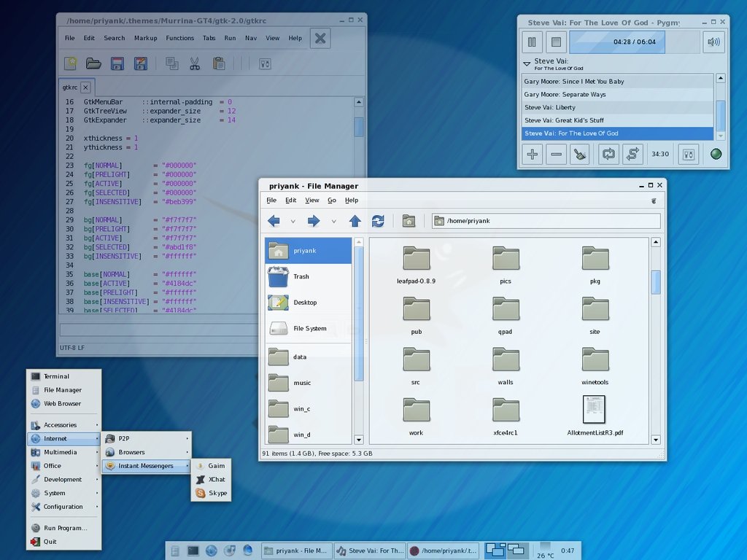Toggle repeat mode in the music player
The width and height of the screenshot is (747, 560).
point(608,155)
